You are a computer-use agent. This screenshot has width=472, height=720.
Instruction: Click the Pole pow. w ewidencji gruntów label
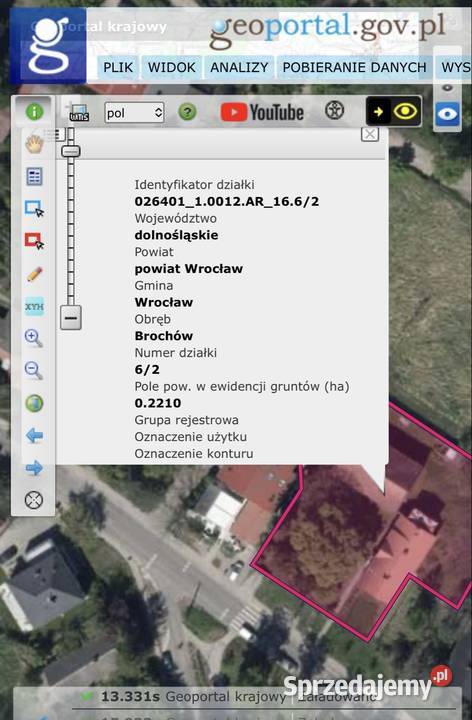click(x=242, y=387)
